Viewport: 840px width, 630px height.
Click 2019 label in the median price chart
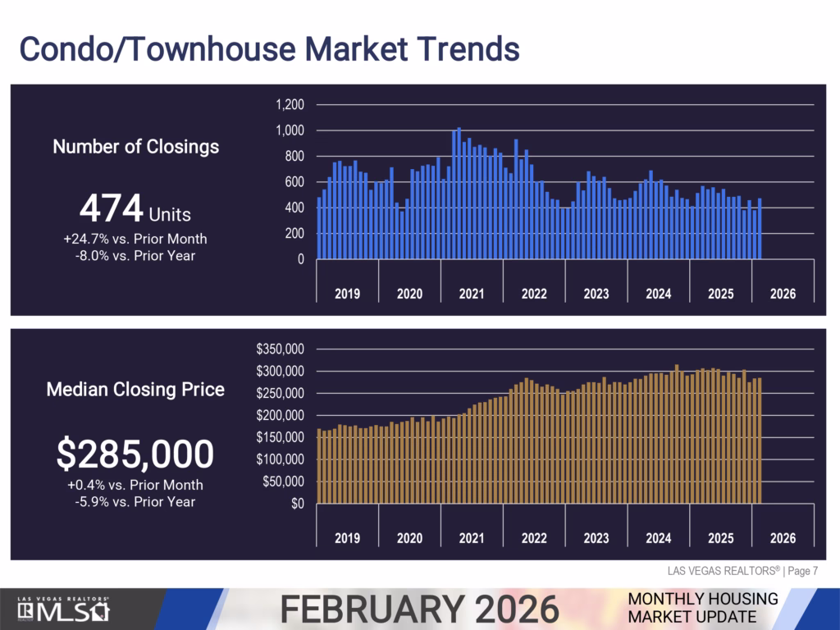click(347, 538)
